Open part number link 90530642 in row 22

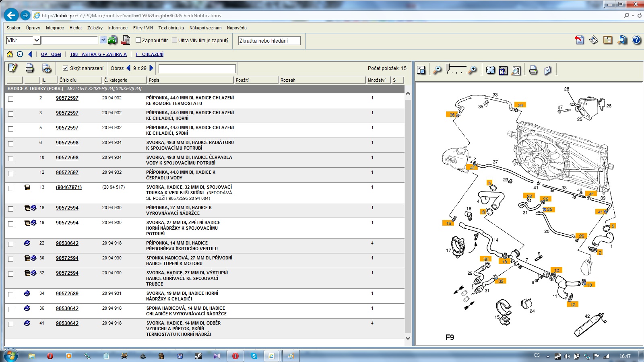pyautogui.click(x=67, y=243)
